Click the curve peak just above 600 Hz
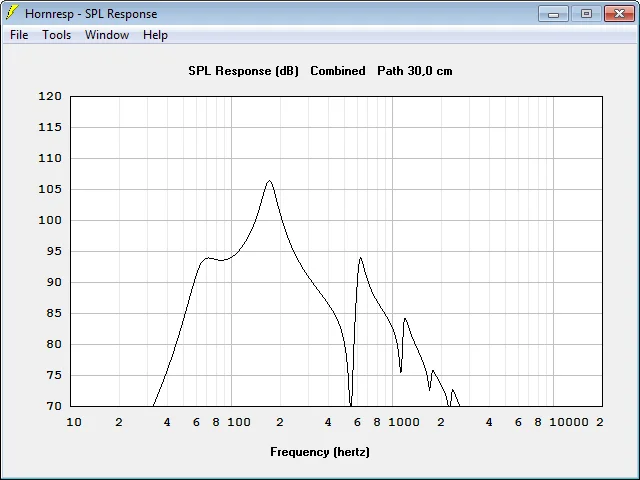Screen dimensions: 640x480 click(360, 258)
